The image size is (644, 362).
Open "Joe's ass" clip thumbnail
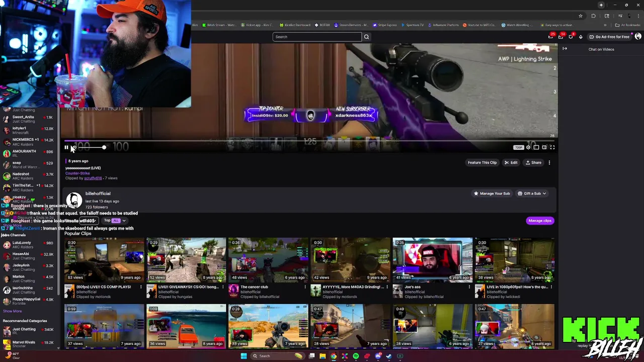[432, 260]
